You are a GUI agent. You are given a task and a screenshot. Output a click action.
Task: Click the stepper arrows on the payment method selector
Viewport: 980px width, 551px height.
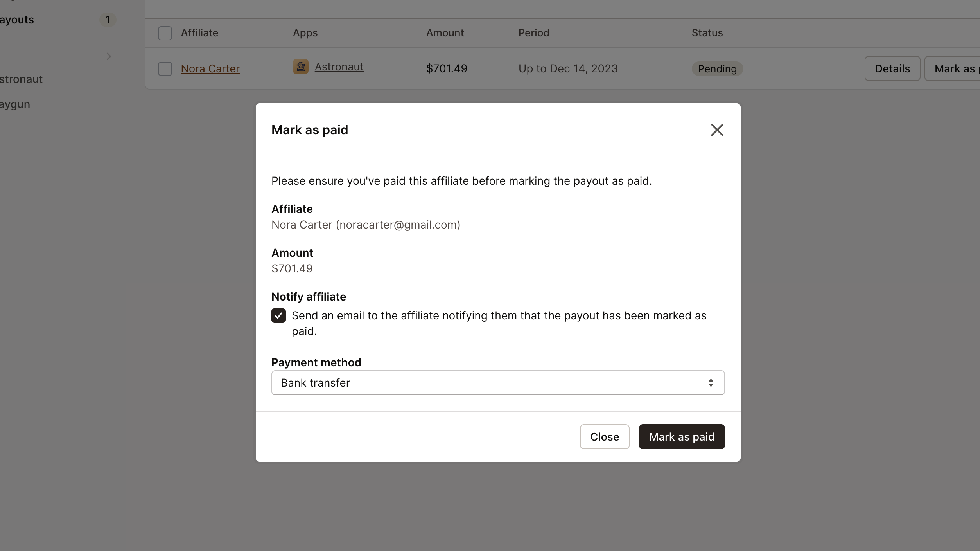click(x=711, y=383)
